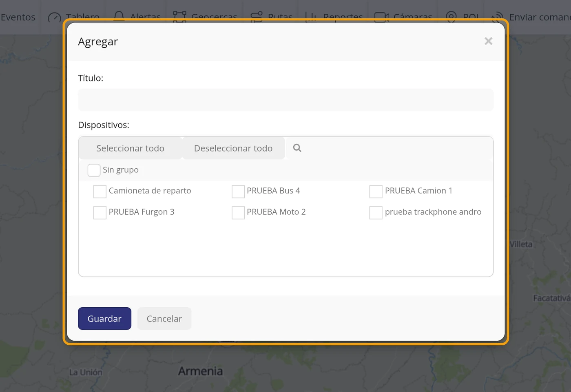
Task: Toggle the Sin grupo checkbox
Action: click(x=94, y=170)
